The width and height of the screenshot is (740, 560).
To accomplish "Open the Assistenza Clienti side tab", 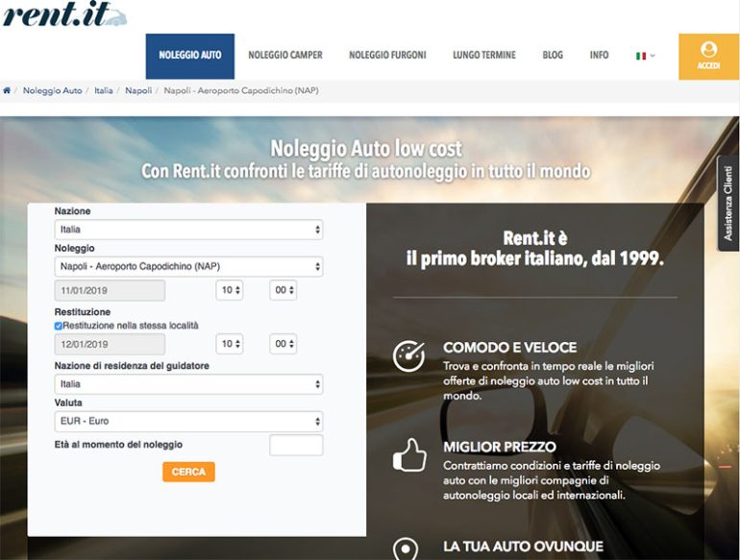I will point(728,204).
